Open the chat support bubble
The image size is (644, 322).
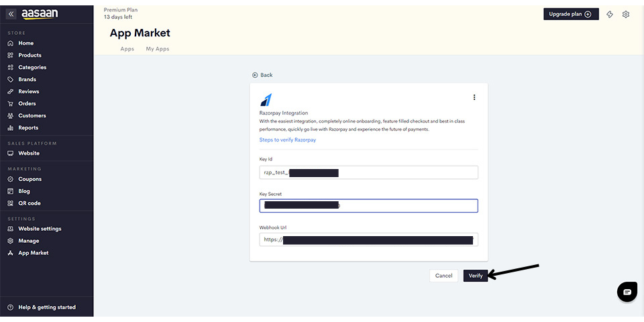627,292
